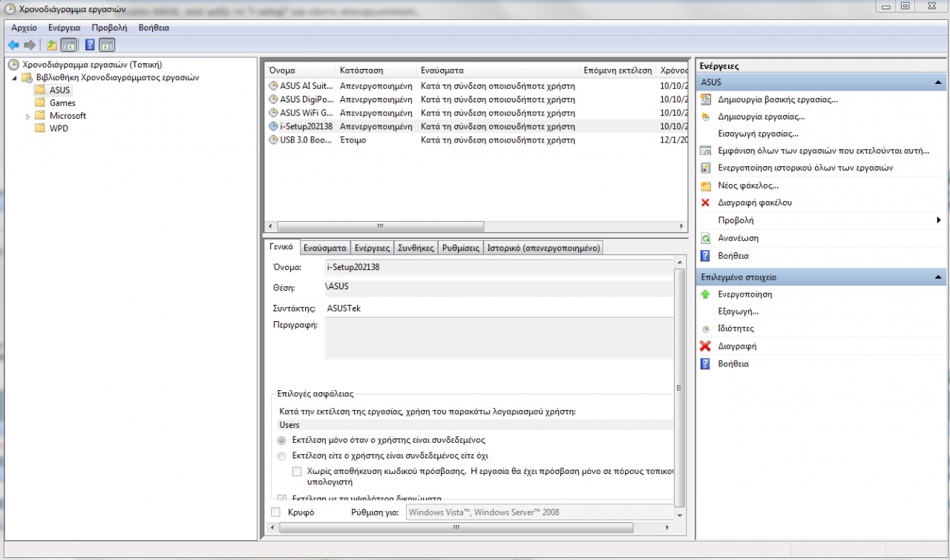Image resolution: width=950 pixels, height=560 pixels.
Task: Select the ASUS folder in the tree
Action: click(60, 90)
